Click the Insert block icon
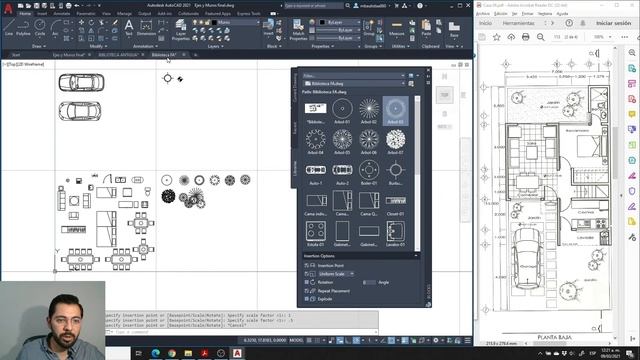Image resolution: width=640 pixels, height=360 pixels. [268, 28]
